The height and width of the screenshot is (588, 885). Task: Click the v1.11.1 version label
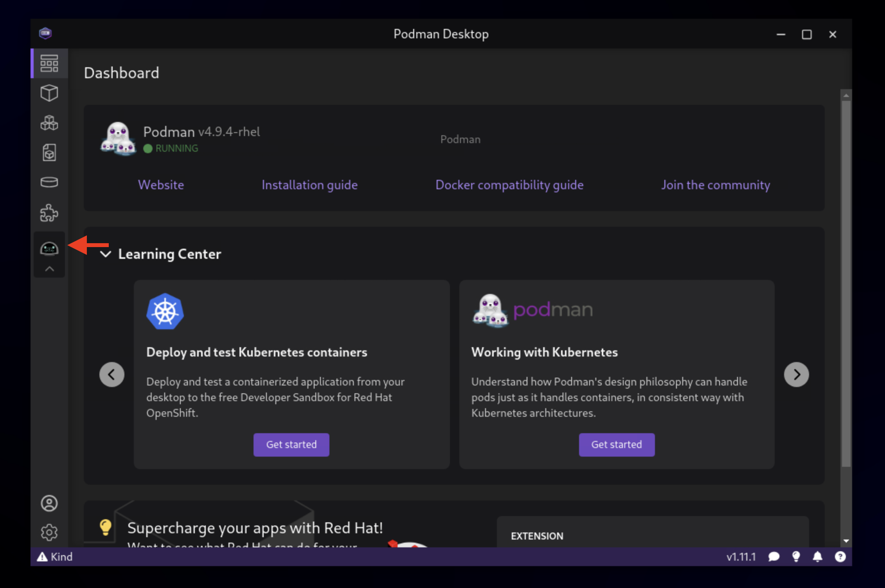coord(741,557)
